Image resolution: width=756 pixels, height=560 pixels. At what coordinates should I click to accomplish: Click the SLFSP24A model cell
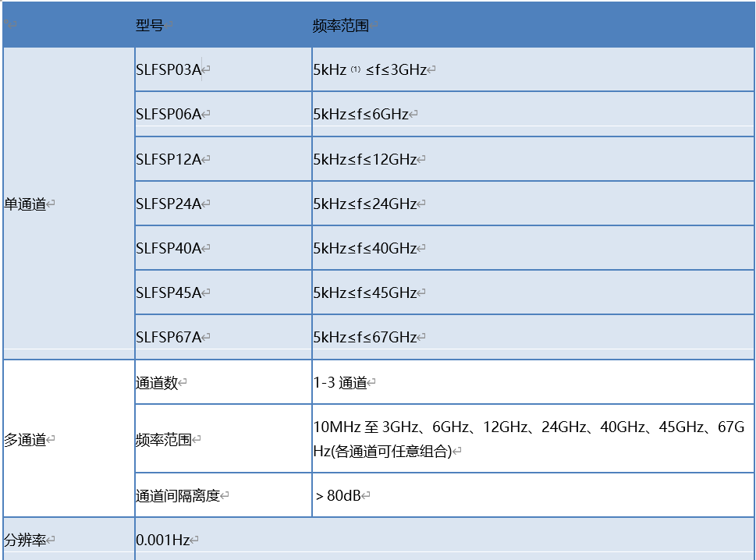click(169, 204)
